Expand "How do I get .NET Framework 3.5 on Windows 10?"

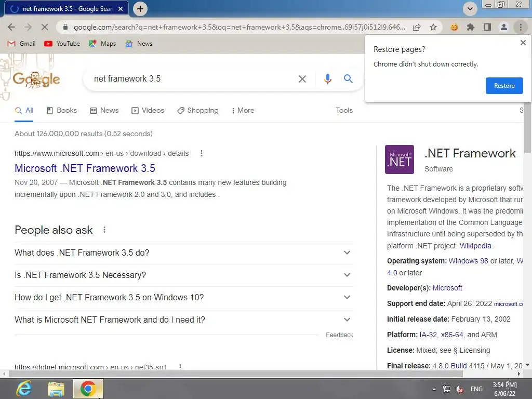[x=183, y=298]
